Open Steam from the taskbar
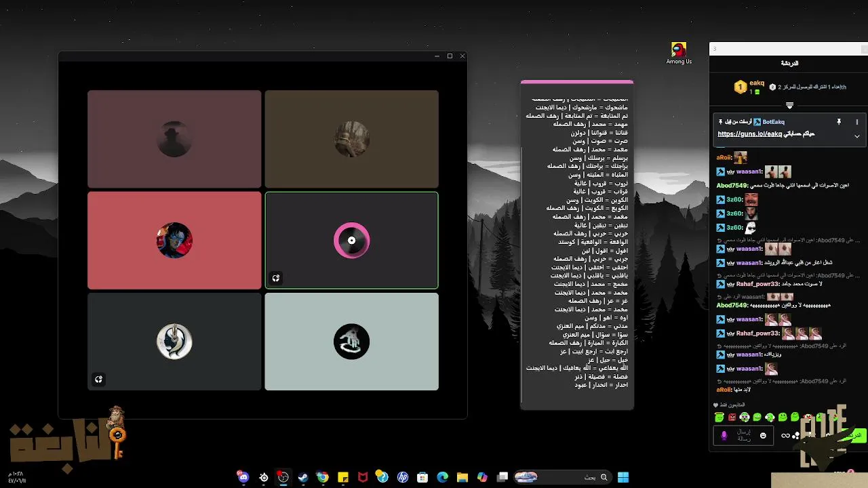Screen dimensions: 868x488 303,477
